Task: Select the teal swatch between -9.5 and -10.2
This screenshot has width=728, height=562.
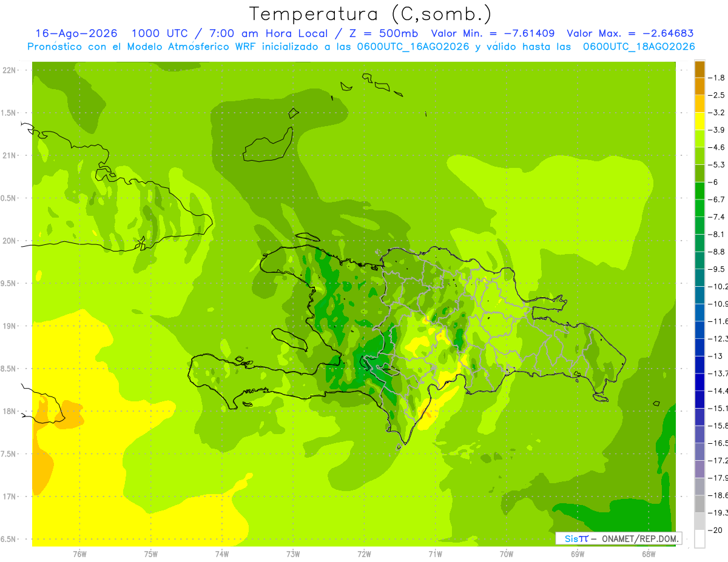Action: 699,278
